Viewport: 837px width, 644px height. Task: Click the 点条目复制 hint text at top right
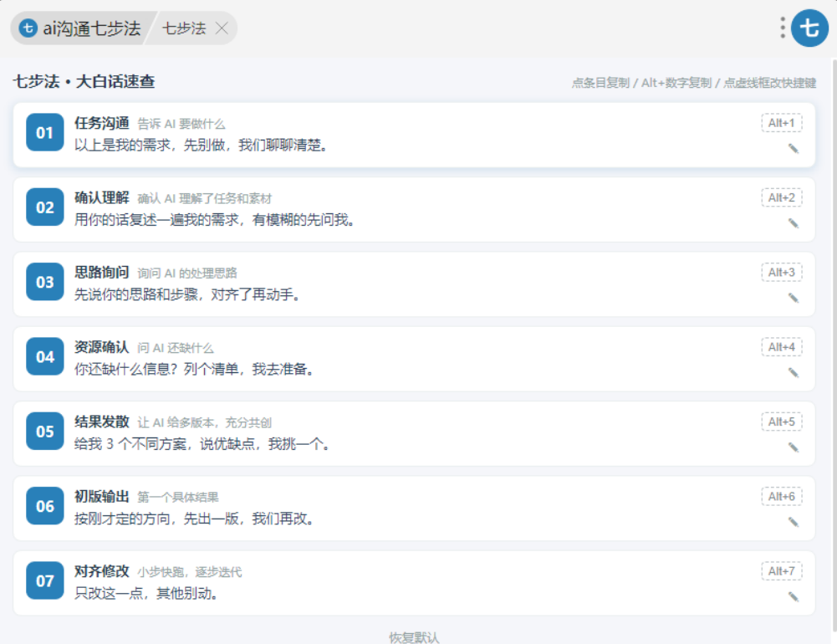point(600,83)
